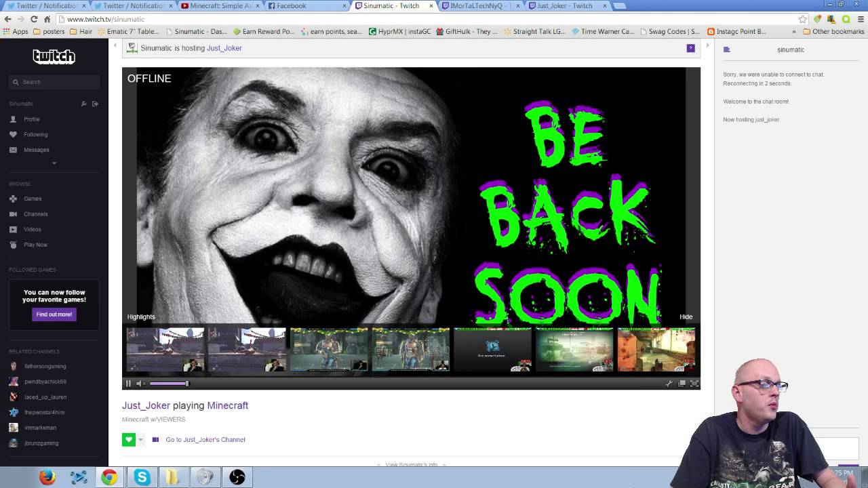The width and height of the screenshot is (868, 488).
Task: Open the Apps bookmarks shortcut
Action: (x=16, y=31)
